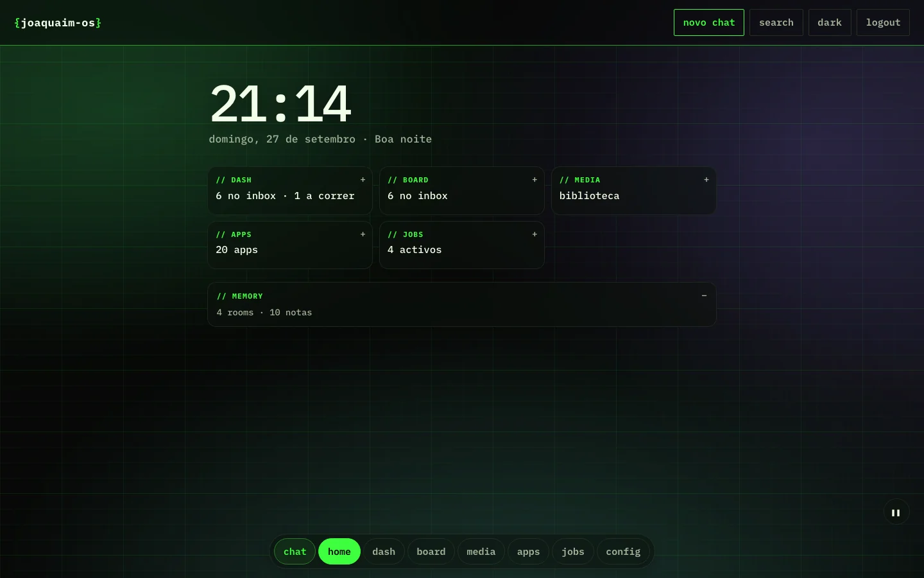The image size is (924, 578).
Task: Expand the BOARD card plus icon
Action: click(535, 180)
